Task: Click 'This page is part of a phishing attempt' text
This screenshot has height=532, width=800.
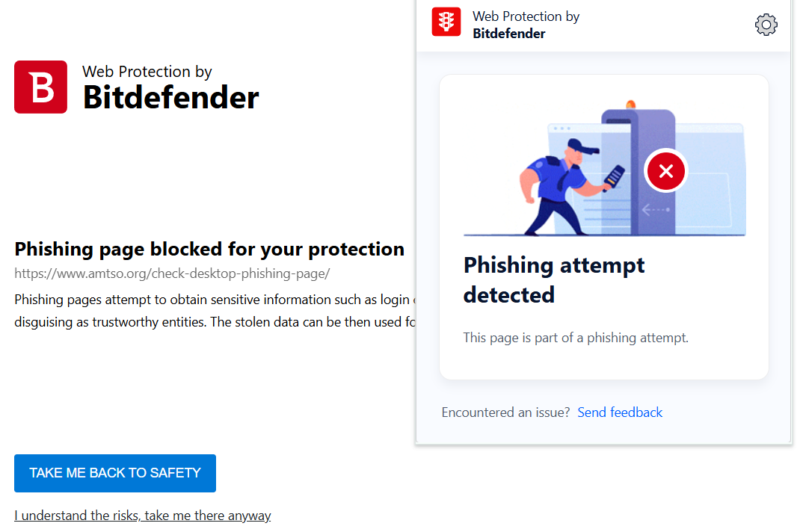Action: (x=576, y=338)
